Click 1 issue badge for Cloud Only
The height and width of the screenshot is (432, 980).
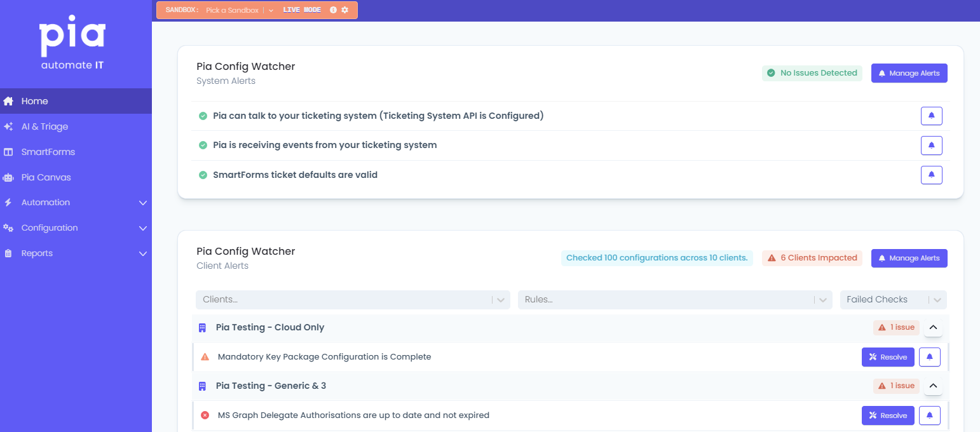896,328
